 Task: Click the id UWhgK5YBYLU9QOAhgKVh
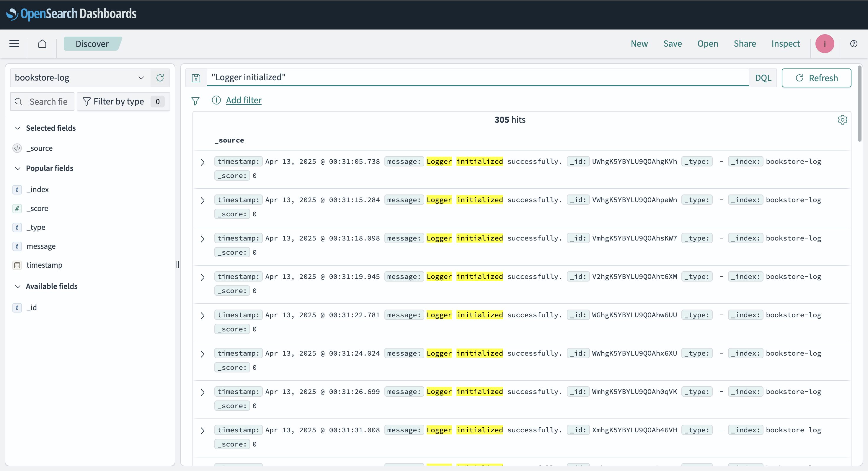[x=634, y=161]
